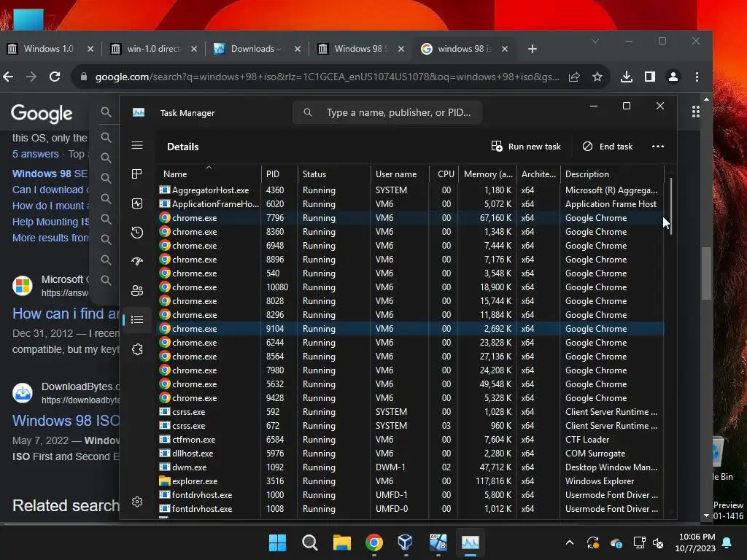Open the Task Manager hamburger navigation menu
747x560 pixels.
click(137, 145)
